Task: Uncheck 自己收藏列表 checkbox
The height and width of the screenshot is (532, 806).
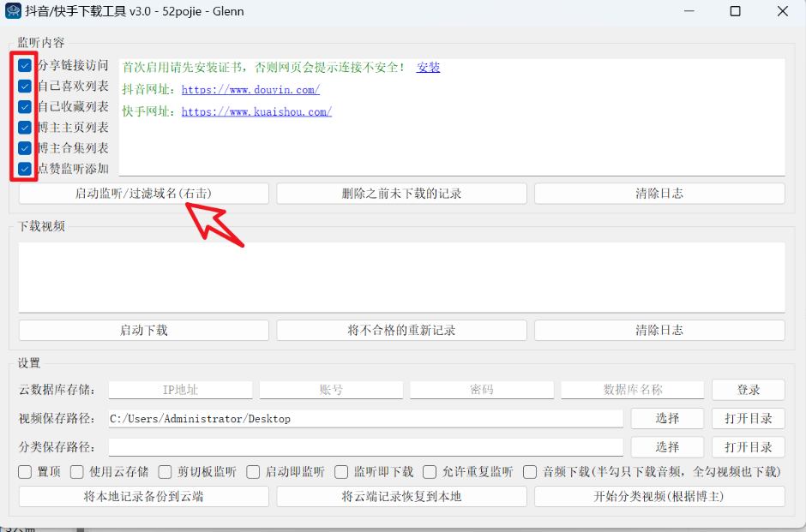Action: point(25,106)
